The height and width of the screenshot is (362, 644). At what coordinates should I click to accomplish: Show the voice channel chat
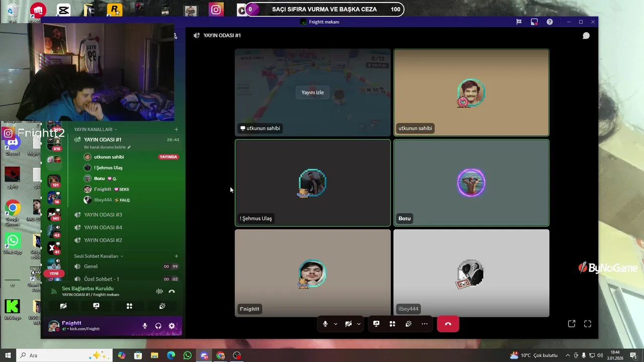(x=586, y=36)
